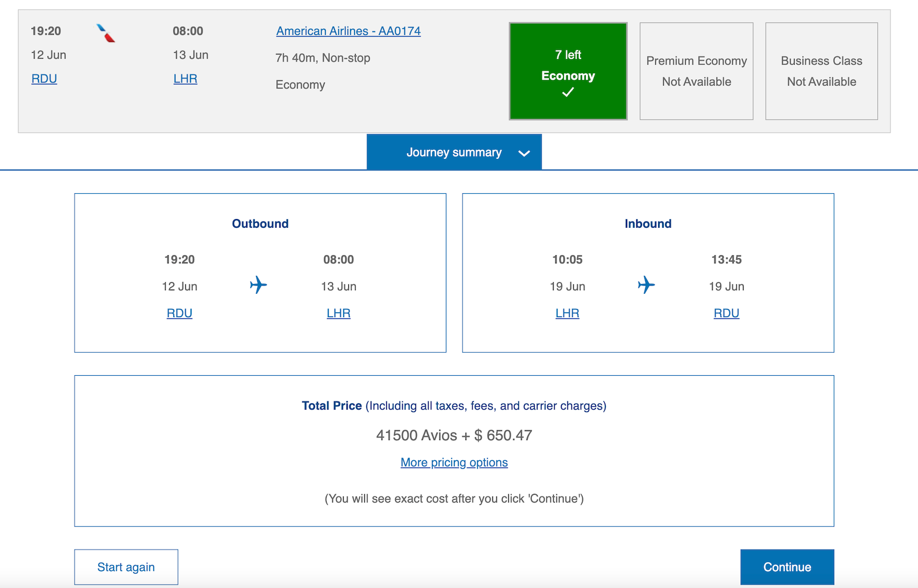Screen dimensions: 918x588
Task: Open LHR link in top flight row
Action: [185, 79]
